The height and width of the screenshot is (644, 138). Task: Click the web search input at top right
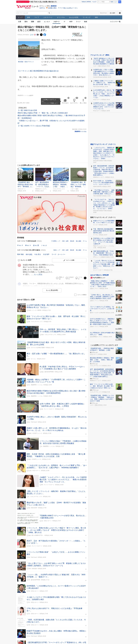[x=103, y=2]
